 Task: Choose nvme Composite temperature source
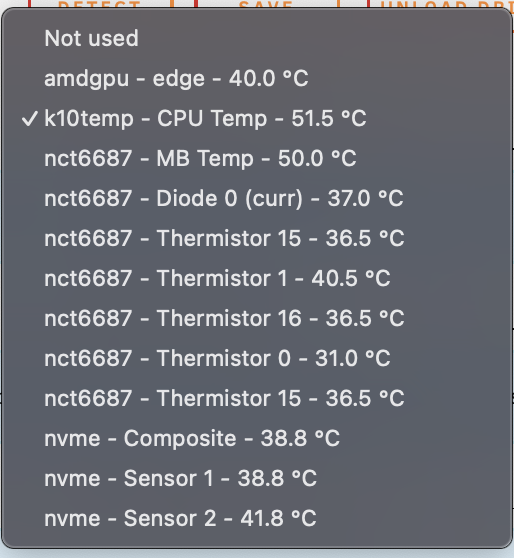(256, 438)
